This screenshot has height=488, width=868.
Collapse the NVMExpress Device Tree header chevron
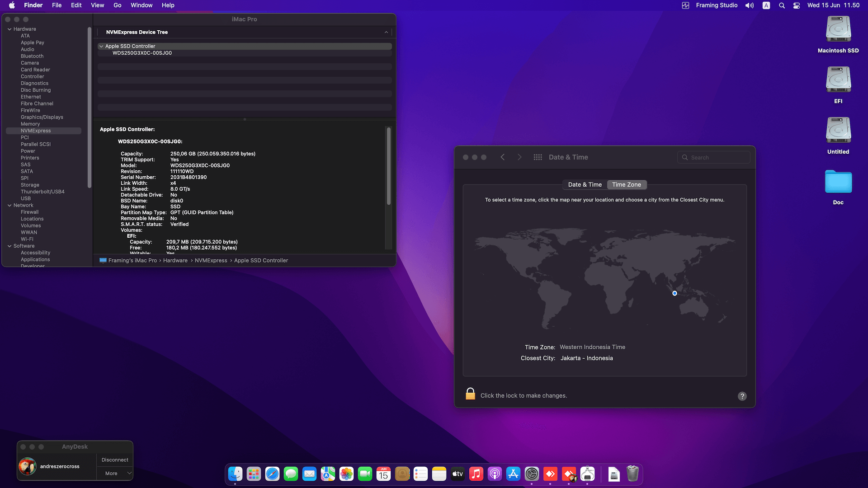pos(386,32)
